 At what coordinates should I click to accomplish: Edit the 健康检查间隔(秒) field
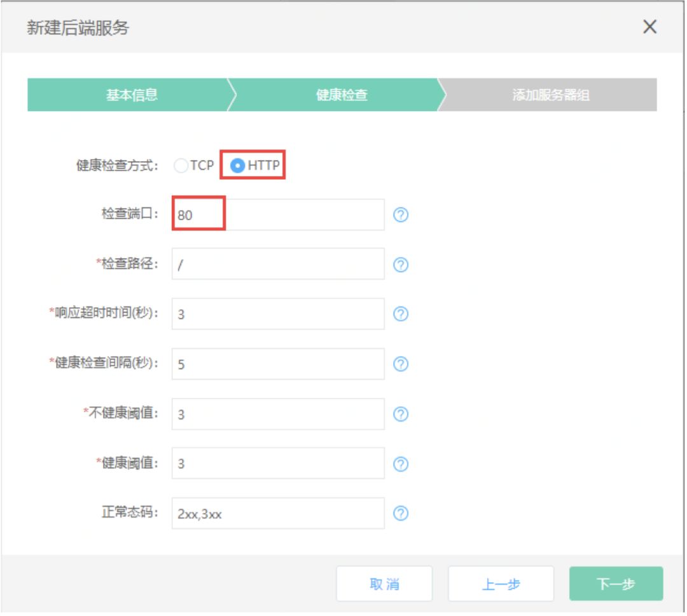(278, 364)
